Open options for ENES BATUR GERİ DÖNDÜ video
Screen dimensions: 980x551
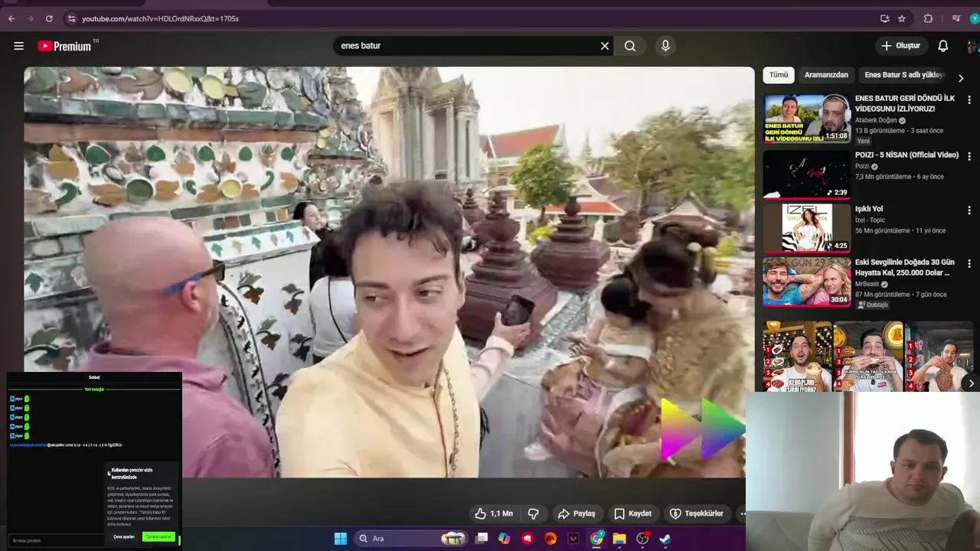coord(969,100)
